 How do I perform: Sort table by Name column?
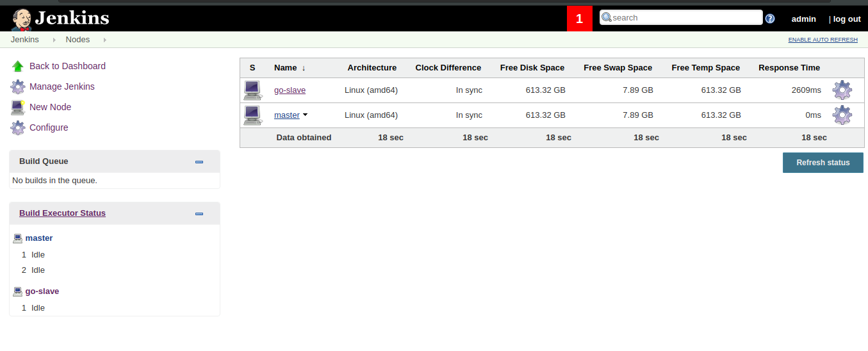[x=290, y=67]
